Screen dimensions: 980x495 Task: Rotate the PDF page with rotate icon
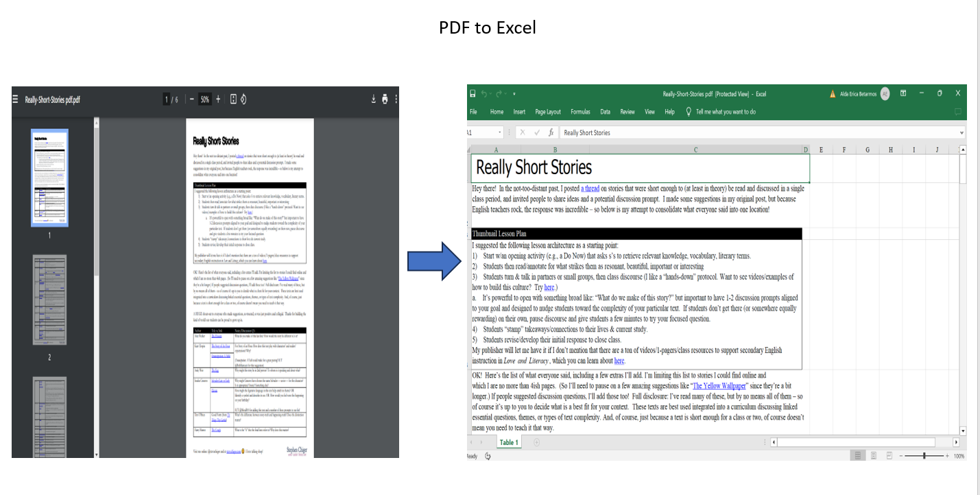click(243, 99)
